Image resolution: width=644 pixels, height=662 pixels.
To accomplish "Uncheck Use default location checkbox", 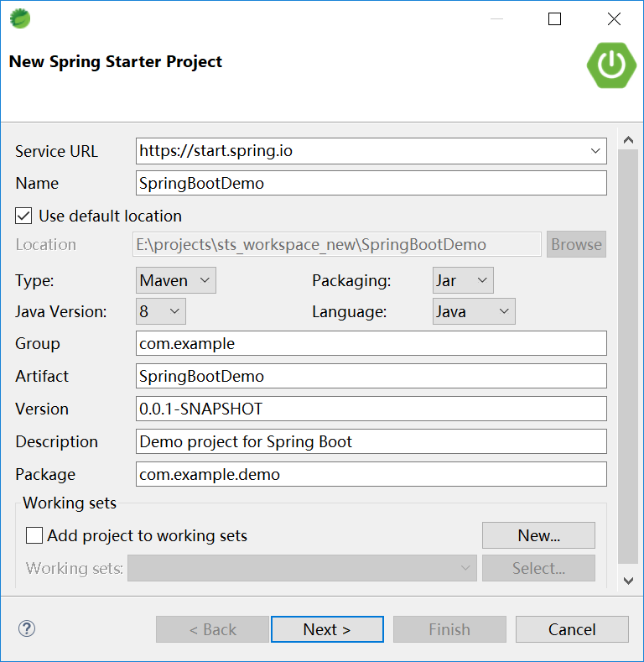I will (23, 216).
